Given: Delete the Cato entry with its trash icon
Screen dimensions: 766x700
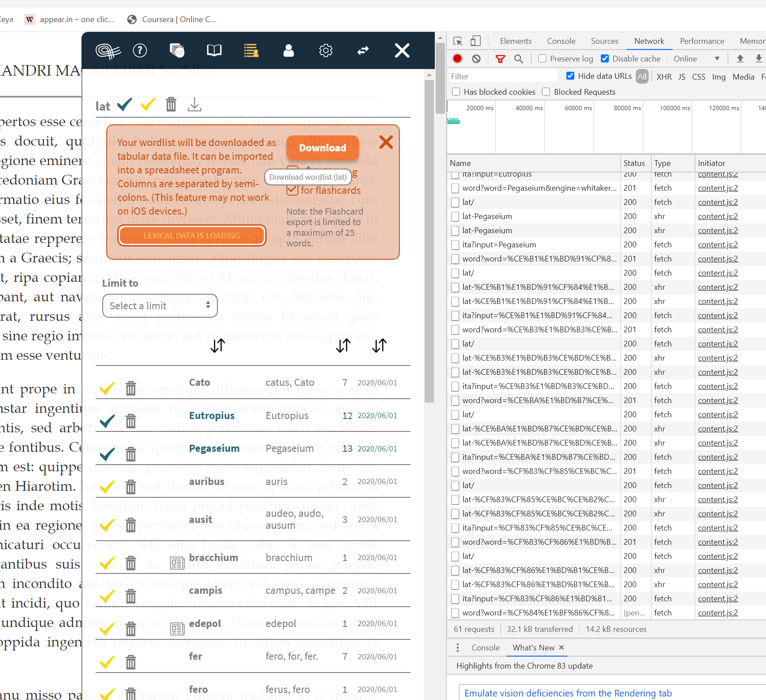Looking at the screenshot, I should (x=131, y=388).
